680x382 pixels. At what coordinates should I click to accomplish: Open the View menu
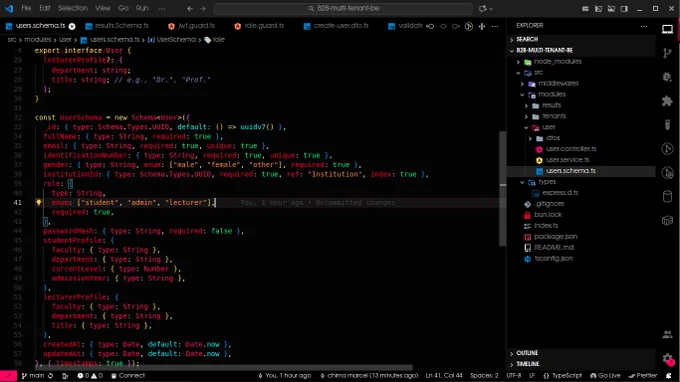coord(103,8)
